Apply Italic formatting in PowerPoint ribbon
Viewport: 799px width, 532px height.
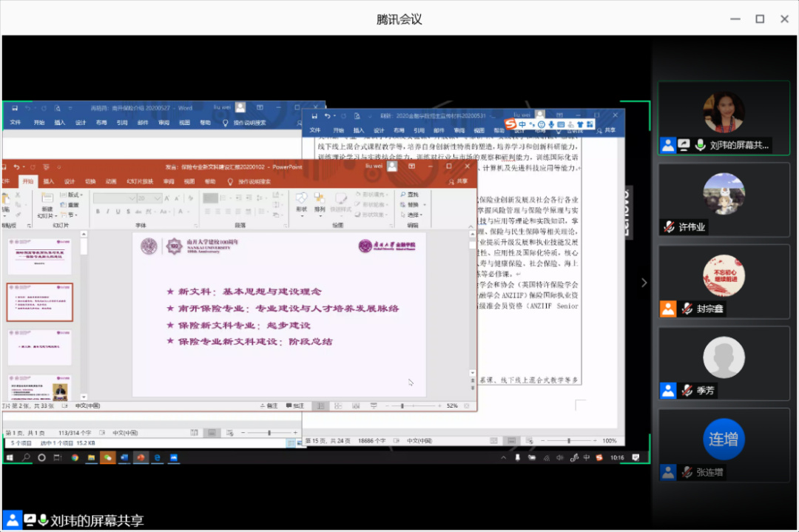pyautogui.click(x=108, y=212)
